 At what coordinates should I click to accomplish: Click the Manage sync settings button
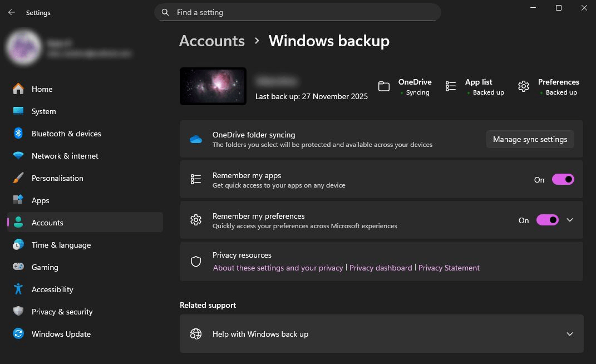(x=530, y=139)
